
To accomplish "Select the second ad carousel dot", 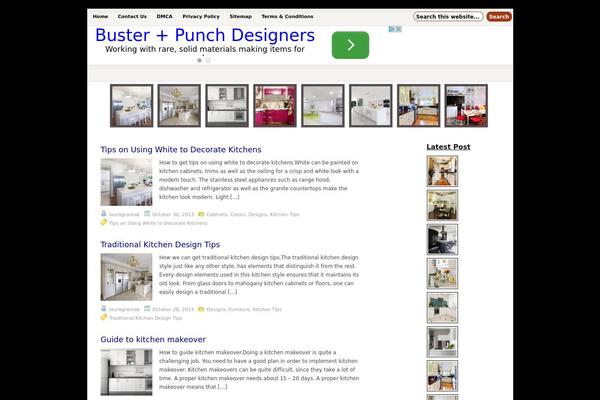I will pos(208,60).
